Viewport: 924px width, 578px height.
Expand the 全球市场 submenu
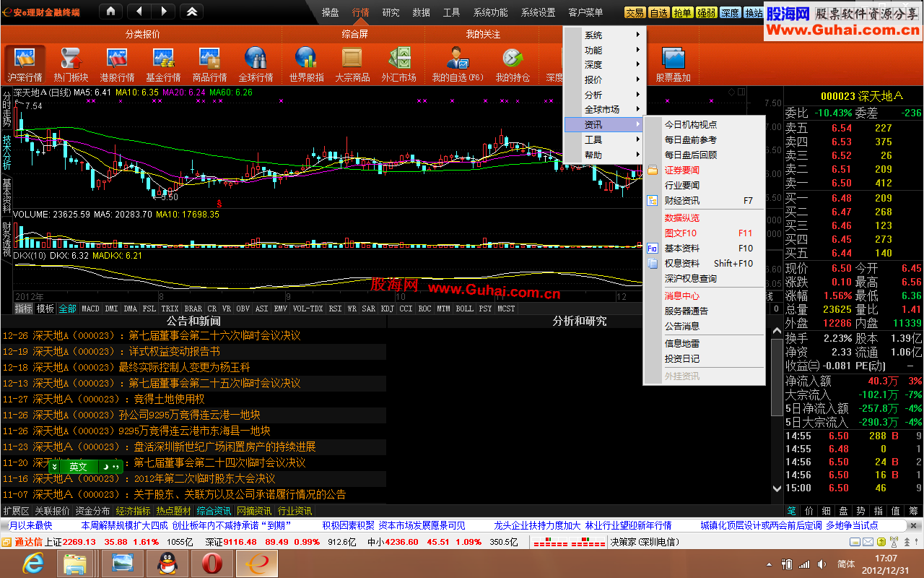coord(605,110)
